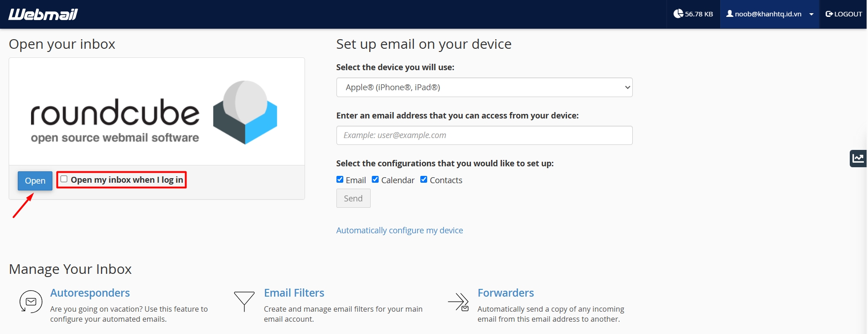Click the Autoresponders envelope icon
Viewport: 868px width, 334px height.
31,302
